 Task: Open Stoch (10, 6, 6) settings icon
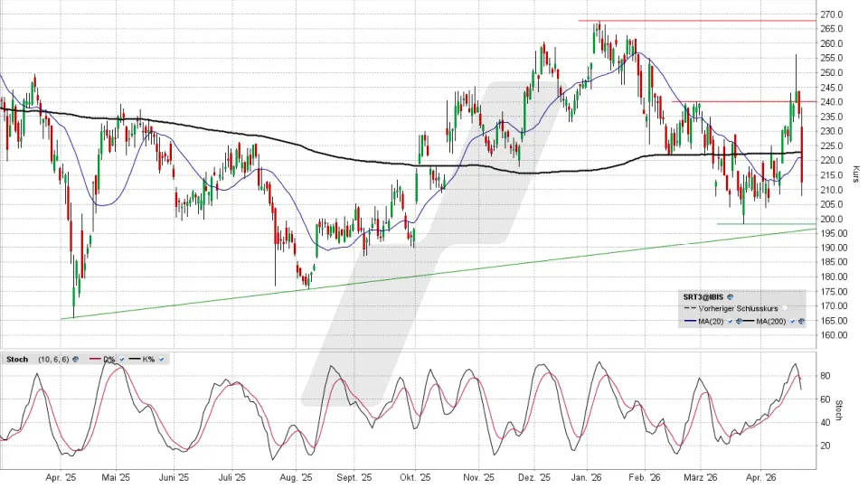[75, 359]
